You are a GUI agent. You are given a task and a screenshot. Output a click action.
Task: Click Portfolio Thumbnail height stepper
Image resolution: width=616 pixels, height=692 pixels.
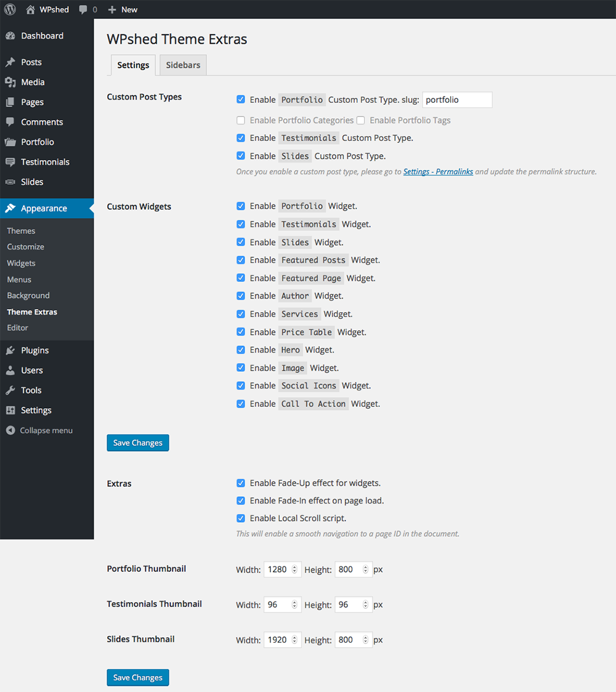365,569
